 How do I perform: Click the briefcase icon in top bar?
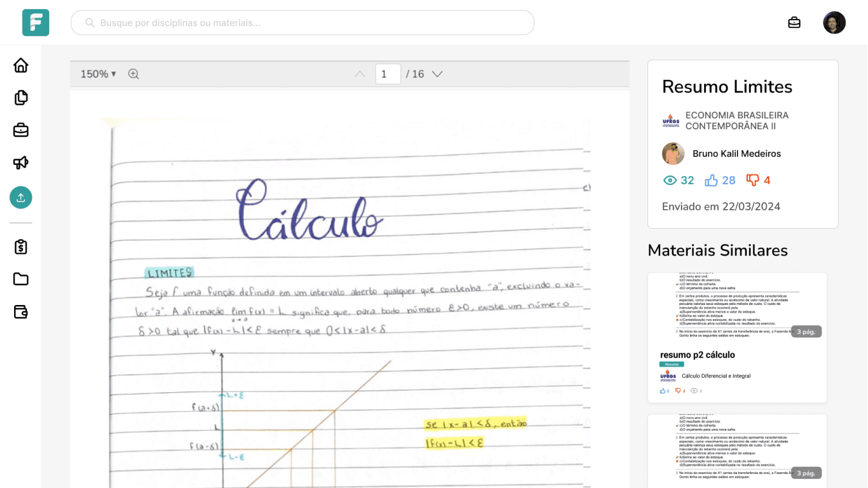(x=794, y=23)
